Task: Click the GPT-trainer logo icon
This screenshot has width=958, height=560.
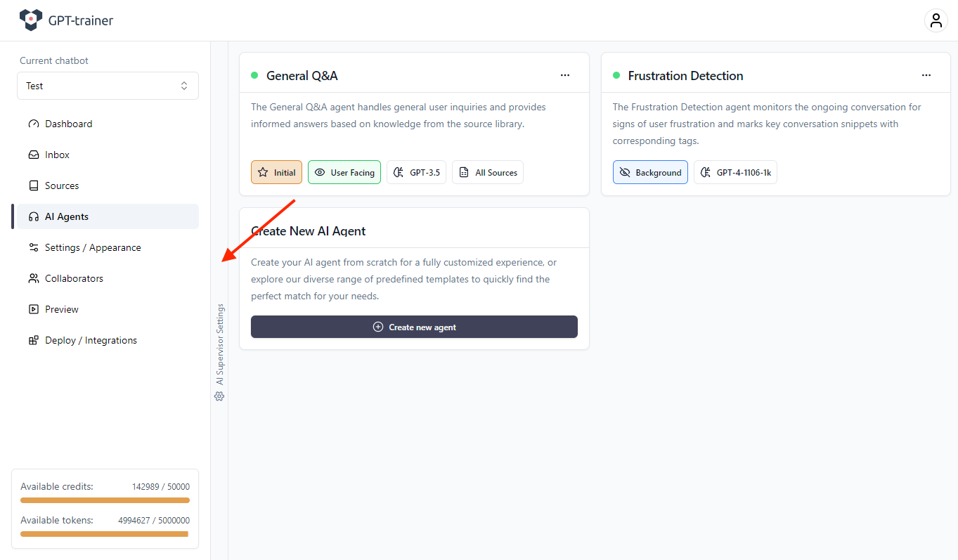Action: click(30, 20)
